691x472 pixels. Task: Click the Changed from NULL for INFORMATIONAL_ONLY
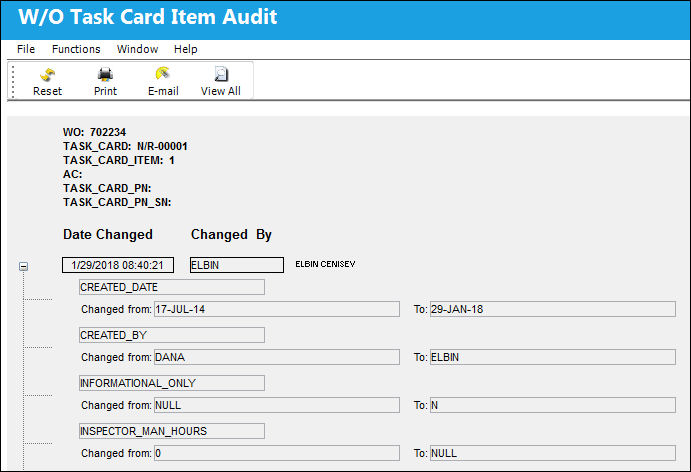click(x=277, y=405)
